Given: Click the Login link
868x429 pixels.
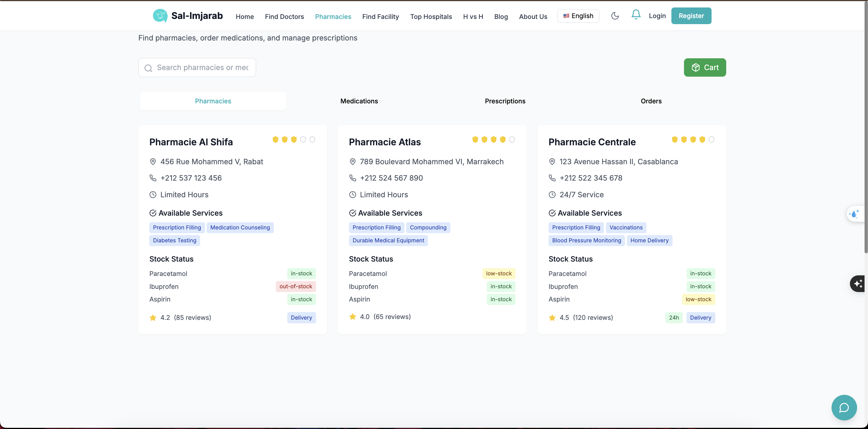Looking at the screenshot, I should click(x=657, y=16).
